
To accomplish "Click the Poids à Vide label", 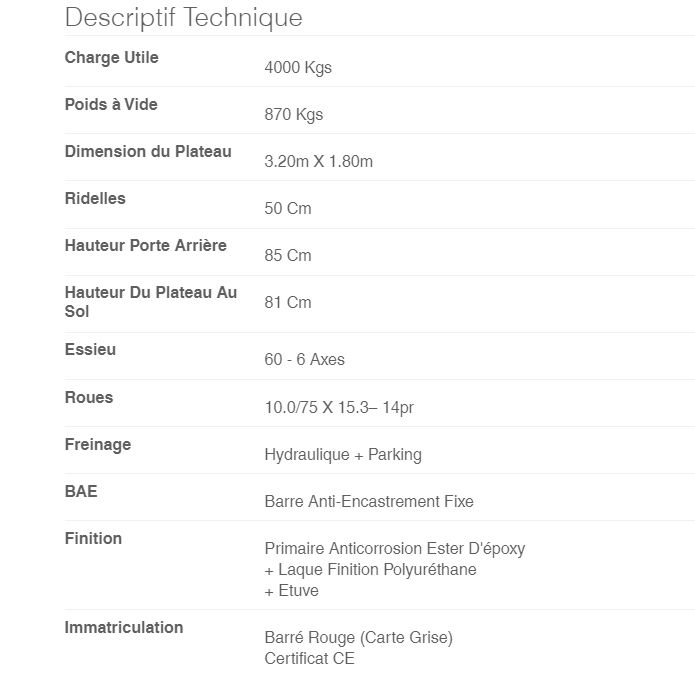I will [x=111, y=104].
